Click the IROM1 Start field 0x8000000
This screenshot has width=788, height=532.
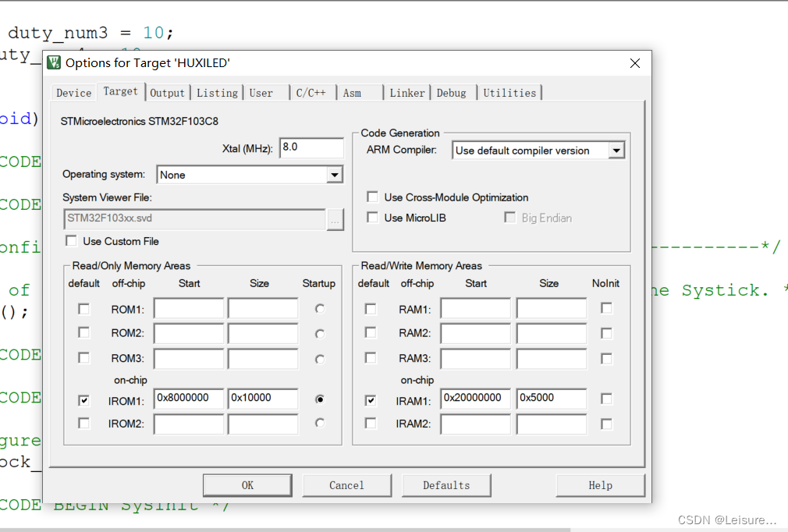[x=189, y=399]
